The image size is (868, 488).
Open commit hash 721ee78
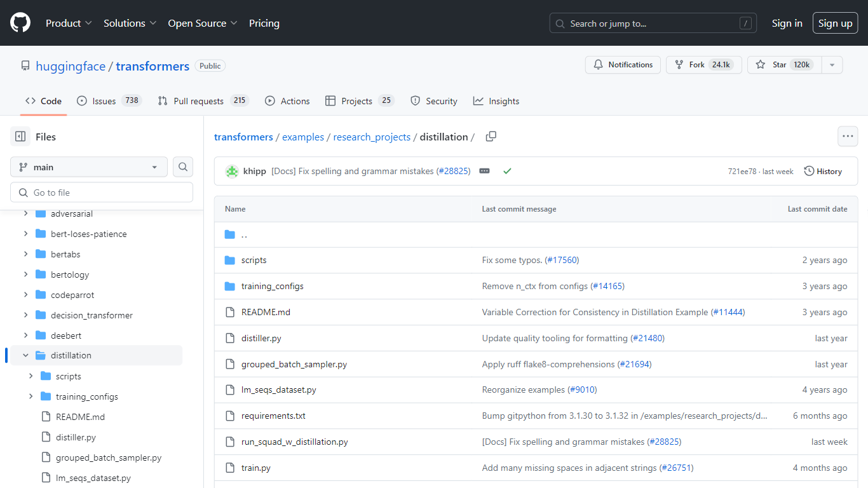click(x=742, y=172)
